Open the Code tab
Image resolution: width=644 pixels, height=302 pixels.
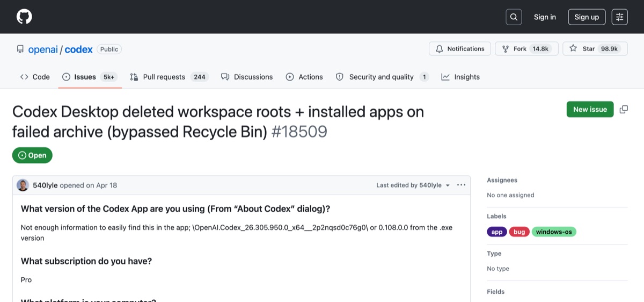click(35, 77)
